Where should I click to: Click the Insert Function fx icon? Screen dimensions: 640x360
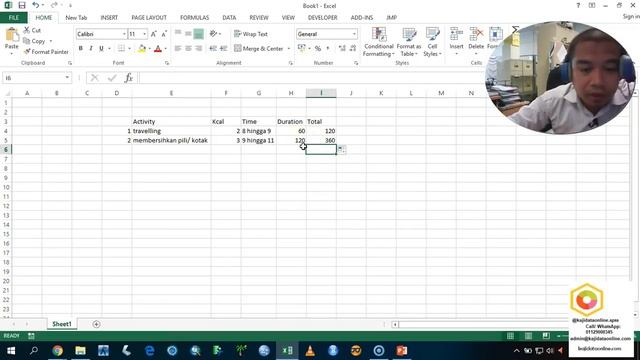pyautogui.click(x=129, y=78)
